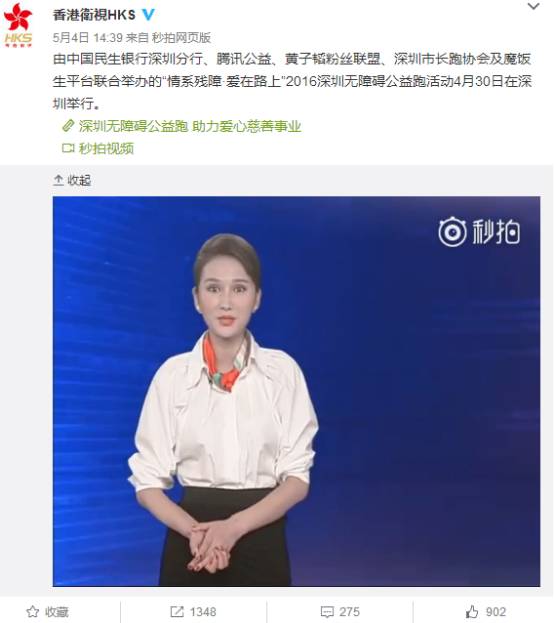
Task: Click the comment bubble icon
Action: pos(327,612)
